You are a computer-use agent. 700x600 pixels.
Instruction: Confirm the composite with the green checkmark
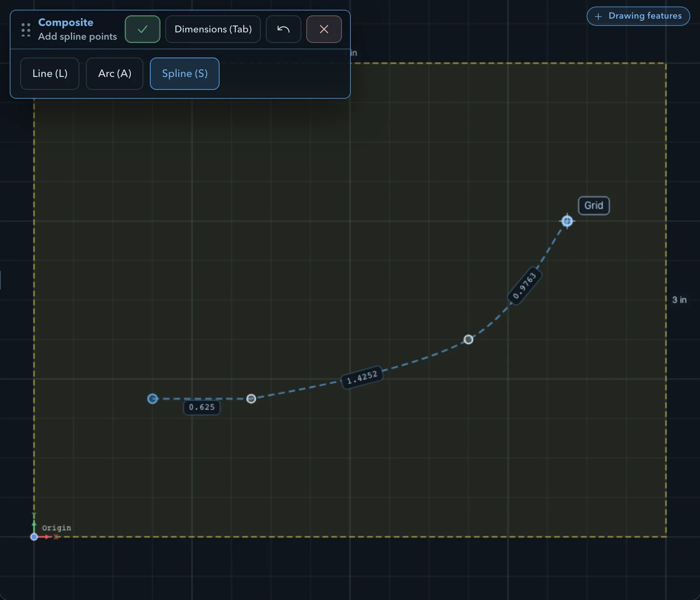[x=143, y=29]
